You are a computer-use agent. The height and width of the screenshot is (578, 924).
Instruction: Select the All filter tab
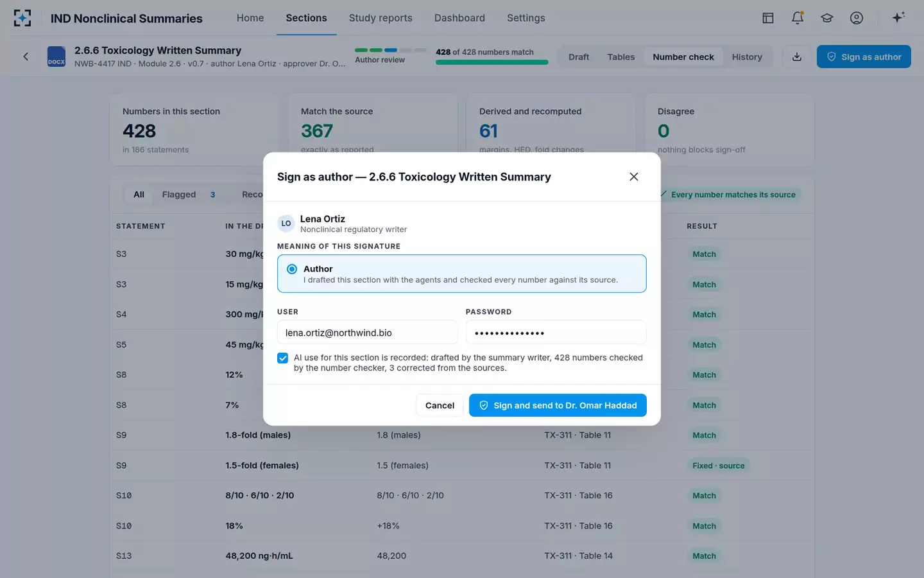tap(139, 195)
